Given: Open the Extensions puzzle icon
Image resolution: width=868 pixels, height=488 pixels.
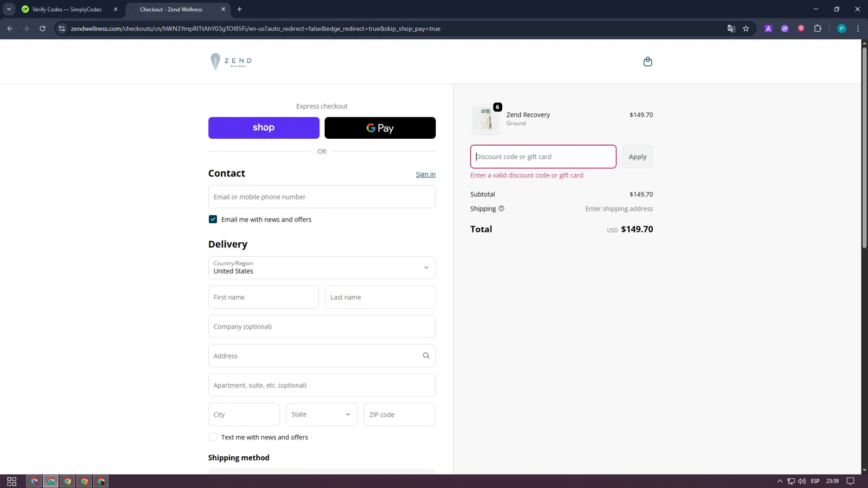Looking at the screenshot, I should pyautogui.click(x=818, y=28).
